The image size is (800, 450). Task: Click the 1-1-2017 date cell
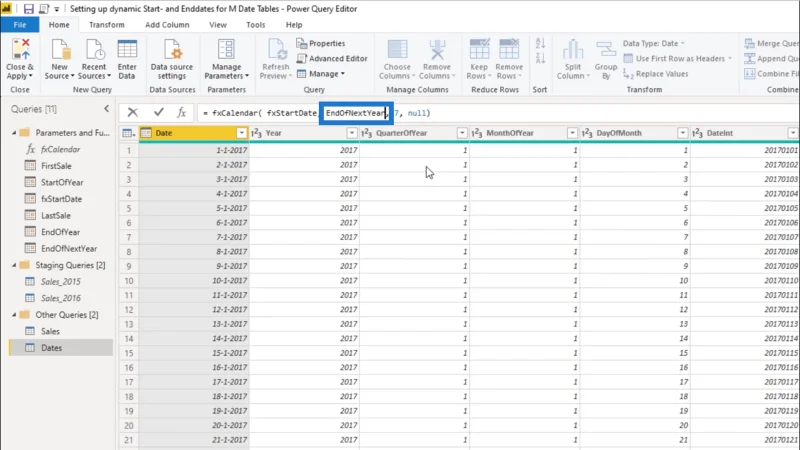point(194,151)
